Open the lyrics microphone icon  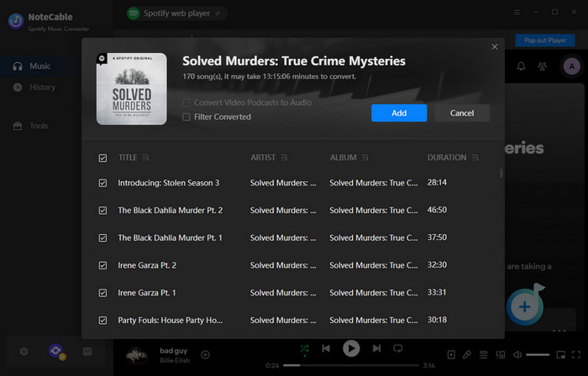(x=467, y=355)
